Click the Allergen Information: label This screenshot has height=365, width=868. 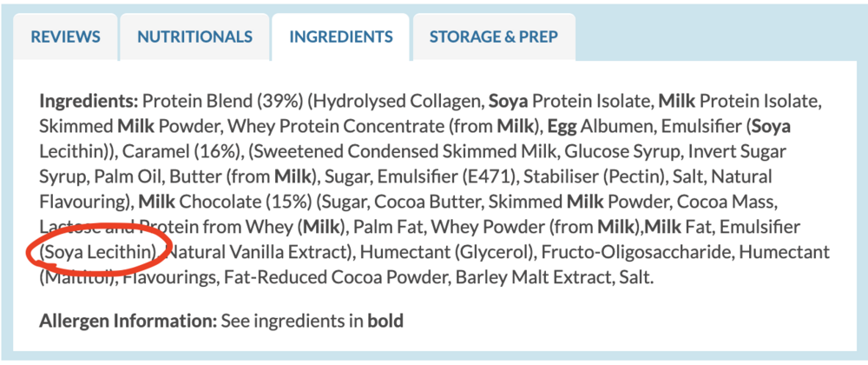click(x=128, y=321)
